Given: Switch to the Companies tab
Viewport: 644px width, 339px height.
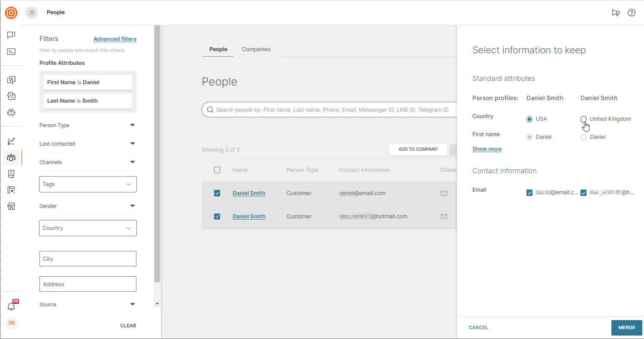Looking at the screenshot, I should (x=256, y=49).
